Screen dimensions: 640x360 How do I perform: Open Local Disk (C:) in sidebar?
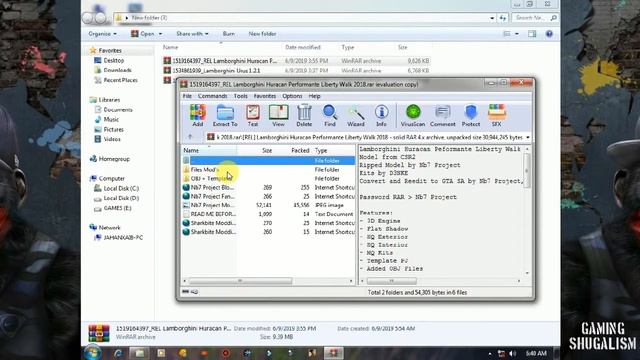117,188
